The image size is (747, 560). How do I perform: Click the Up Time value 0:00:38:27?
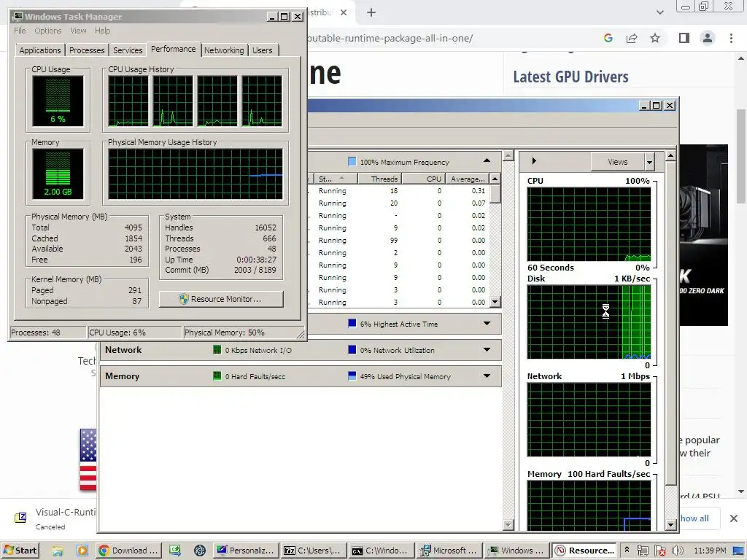pyautogui.click(x=256, y=260)
